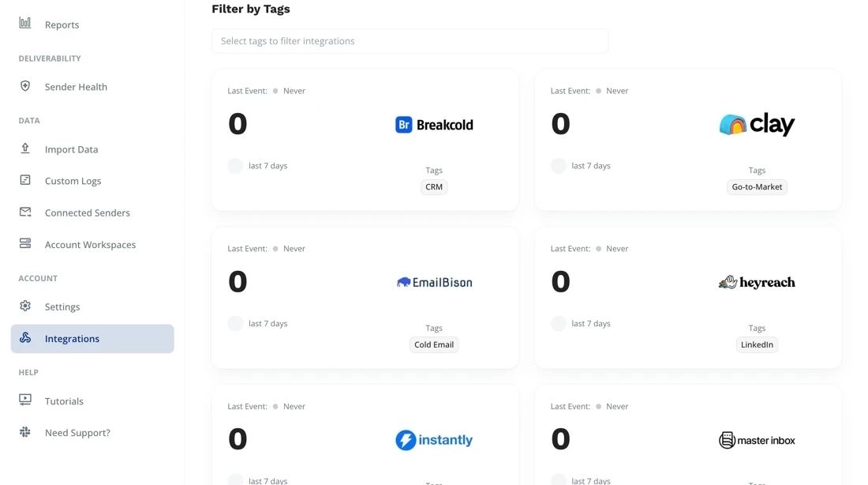Image resolution: width=868 pixels, height=485 pixels.
Task: Open the Integrations sidebar entry
Action: [x=71, y=338]
